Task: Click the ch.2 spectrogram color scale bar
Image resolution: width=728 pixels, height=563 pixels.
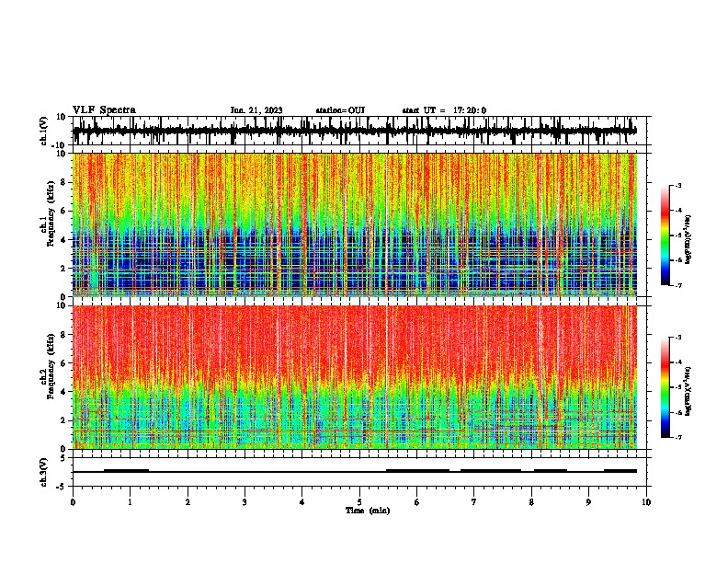Action: click(665, 387)
